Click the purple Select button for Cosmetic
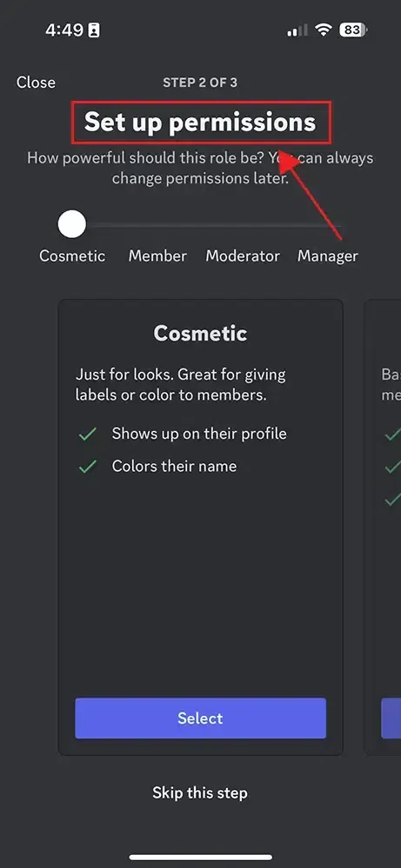 click(200, 718)
